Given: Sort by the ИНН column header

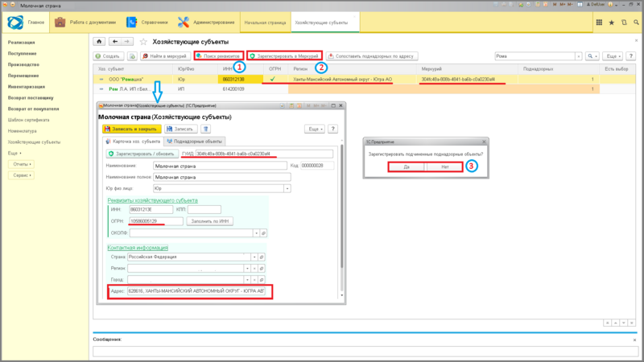Looking at the screenshot, I should [240, 69].
